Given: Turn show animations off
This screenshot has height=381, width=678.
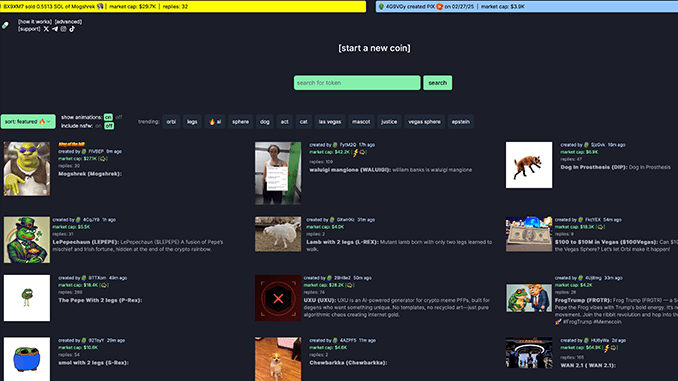Looking at the screenshot, I should pyautogui.click(x=118, y=117).
